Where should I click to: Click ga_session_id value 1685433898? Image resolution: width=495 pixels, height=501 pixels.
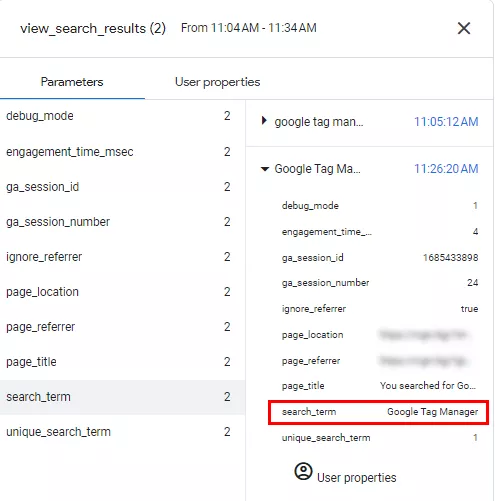(x=450, y=258)
